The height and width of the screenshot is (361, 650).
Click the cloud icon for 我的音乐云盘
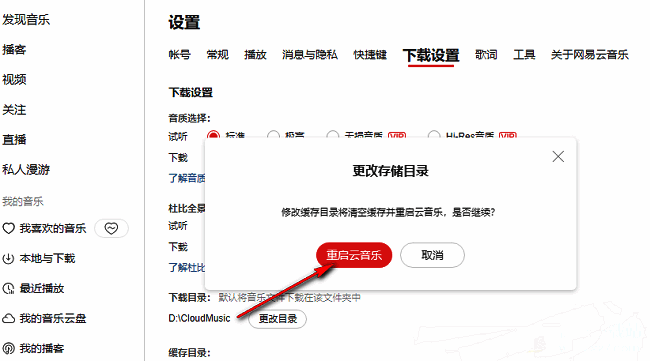[x=8, y=318]
